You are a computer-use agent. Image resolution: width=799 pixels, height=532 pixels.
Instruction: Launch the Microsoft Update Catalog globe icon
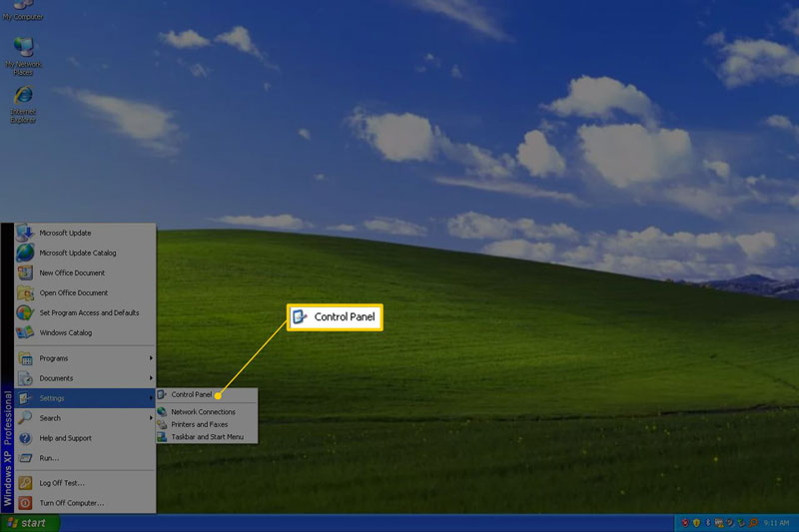(25, 253)
